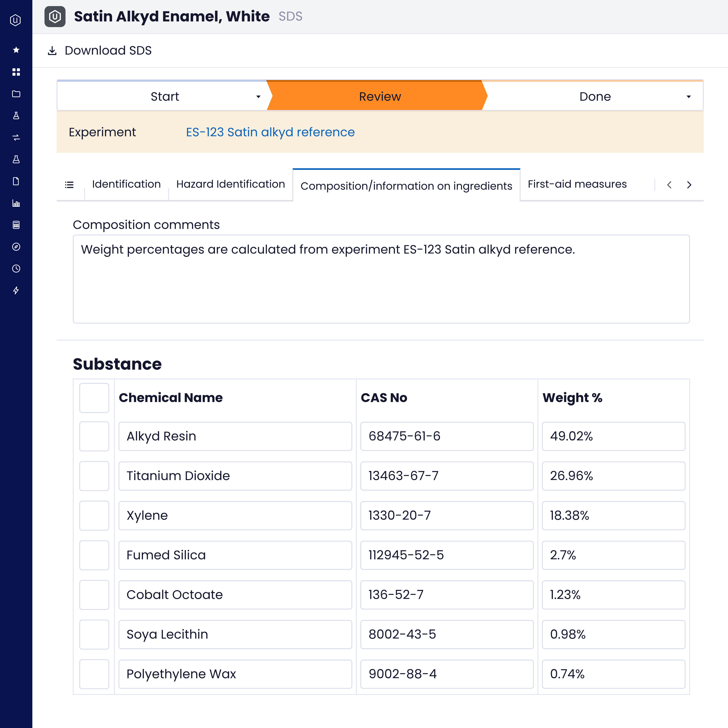Check the Polyethylene Wax row checkbox

[x=94, y=674]
